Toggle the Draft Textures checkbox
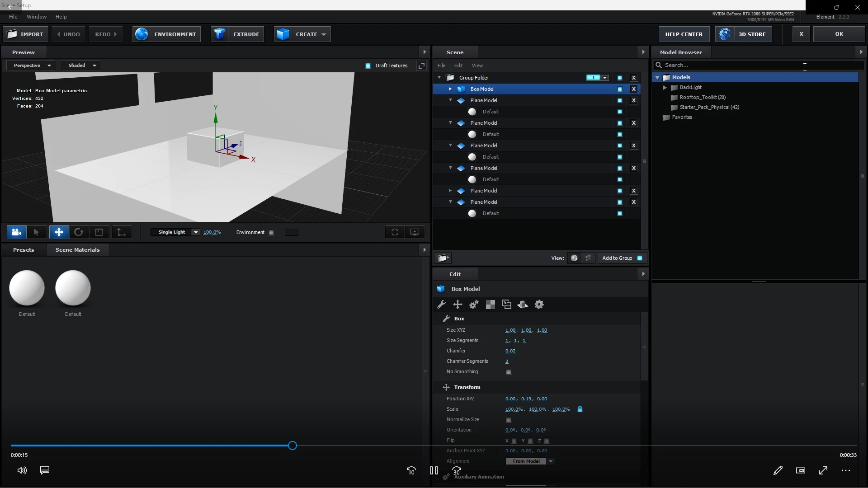 coord(368,66)
